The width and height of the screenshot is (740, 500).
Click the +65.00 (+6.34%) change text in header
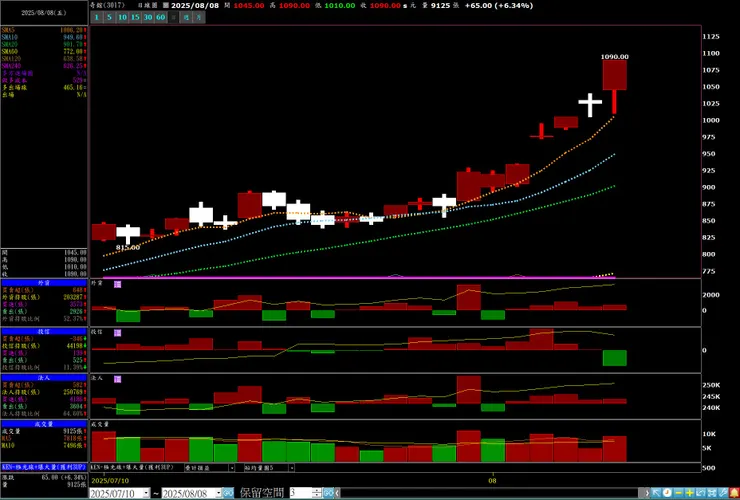click(499, 6)
